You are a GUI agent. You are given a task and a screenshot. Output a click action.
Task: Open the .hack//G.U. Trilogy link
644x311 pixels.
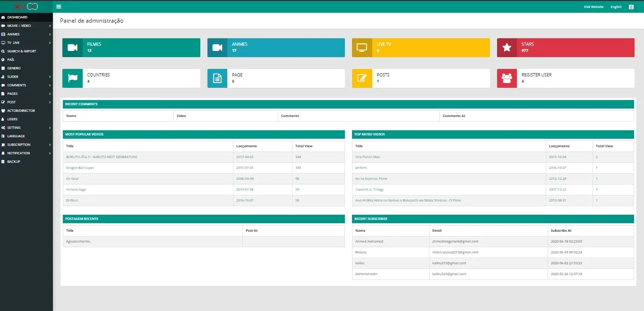coord(369,190)
